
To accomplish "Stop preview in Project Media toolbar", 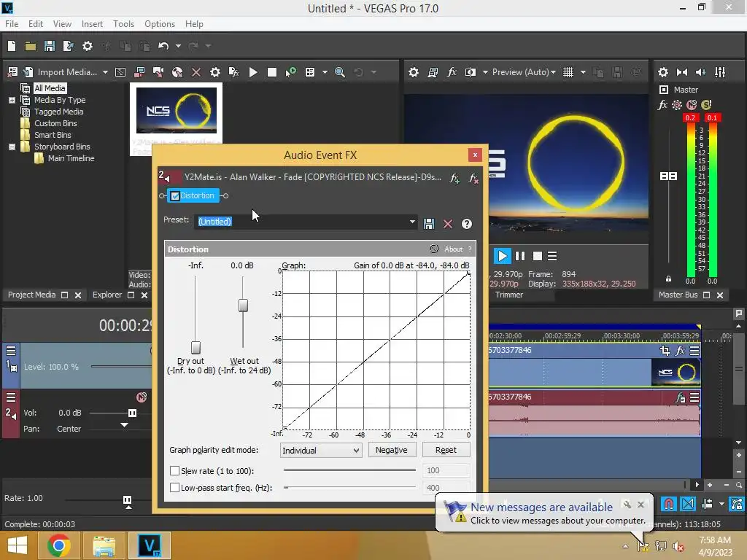I will 272,72.
